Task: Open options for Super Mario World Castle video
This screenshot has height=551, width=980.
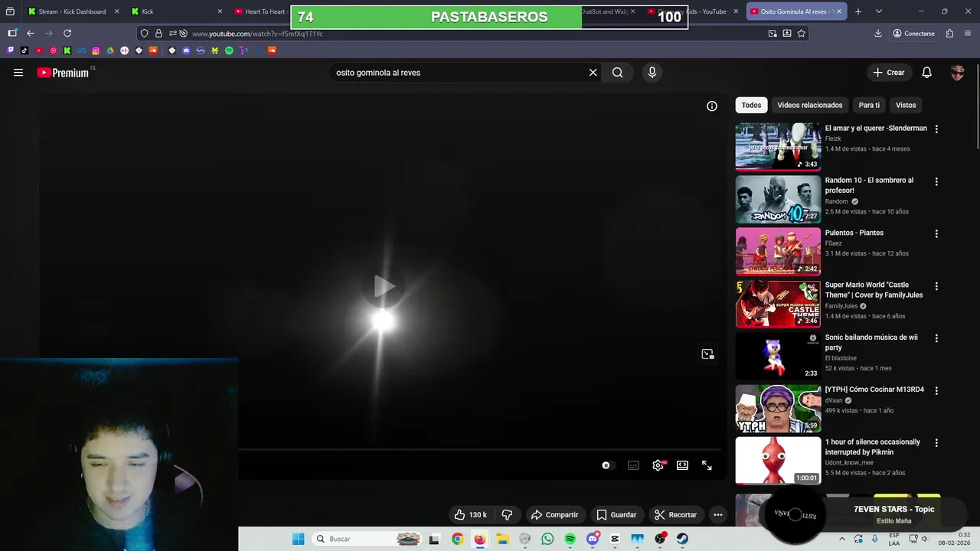Action: tap(936, 286)
